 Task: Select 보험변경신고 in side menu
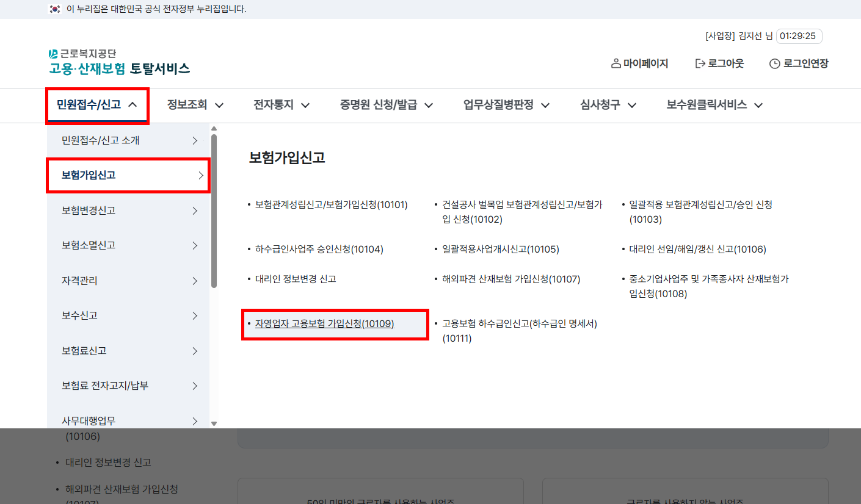pyautogui.click(x=128, y=211)
